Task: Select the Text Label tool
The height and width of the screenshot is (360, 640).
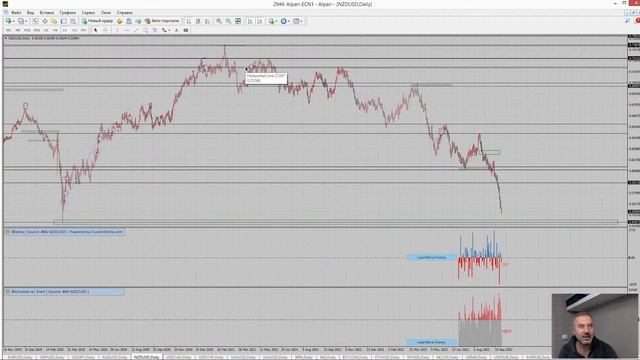Action: coord(186,30)
